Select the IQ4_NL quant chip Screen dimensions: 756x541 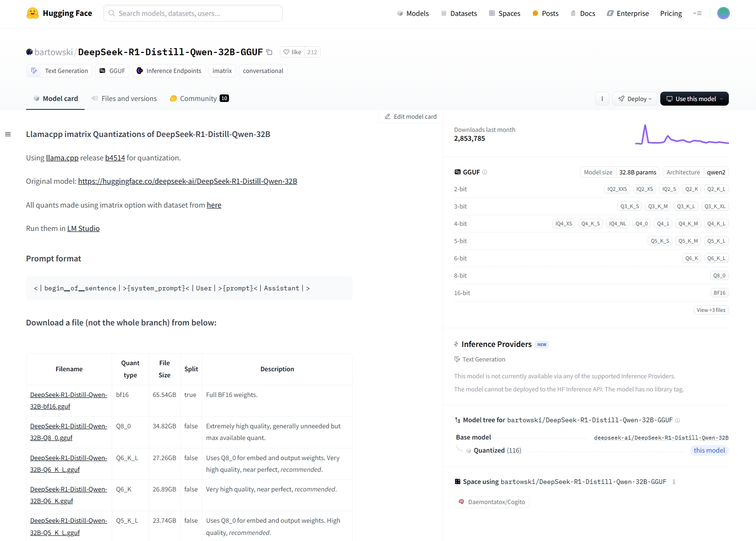pyautogui.click(x=618, y=224)
